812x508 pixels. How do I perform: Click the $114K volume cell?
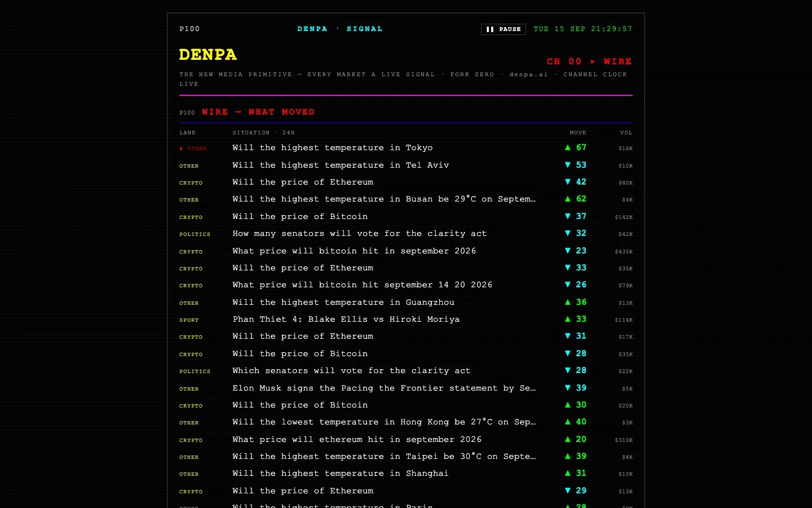(624, 320)
